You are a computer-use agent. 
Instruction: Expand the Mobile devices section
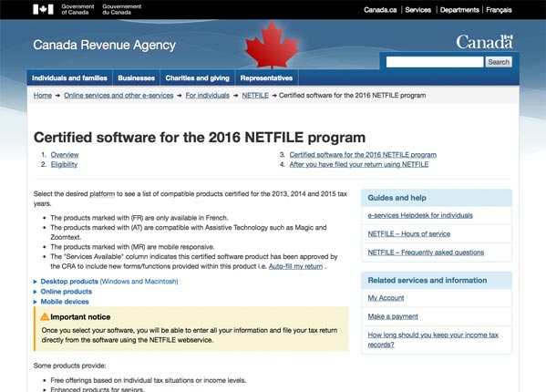click(65, 302)
